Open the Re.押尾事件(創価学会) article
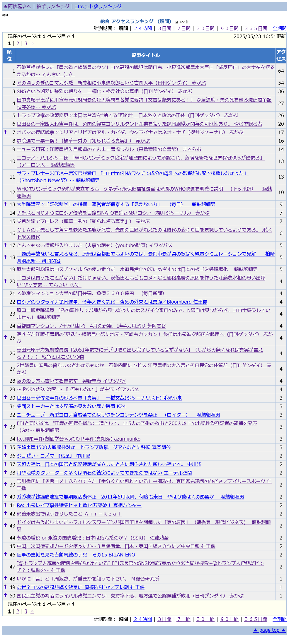The height and width of the screenshot is (644, 289). pyautogui.click(x=79, y=439)
